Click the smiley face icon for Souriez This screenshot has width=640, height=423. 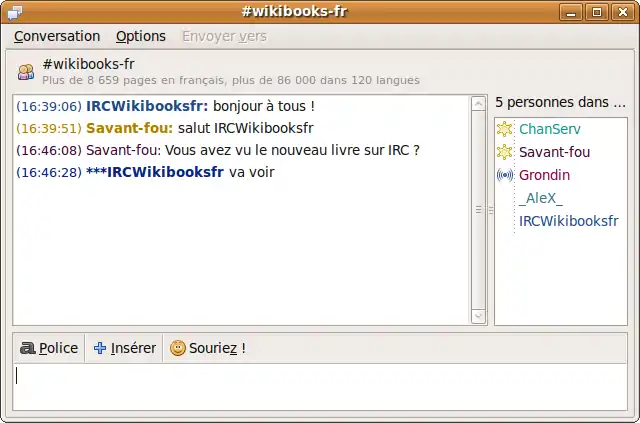pyautogui.click(x=177, y=348)
